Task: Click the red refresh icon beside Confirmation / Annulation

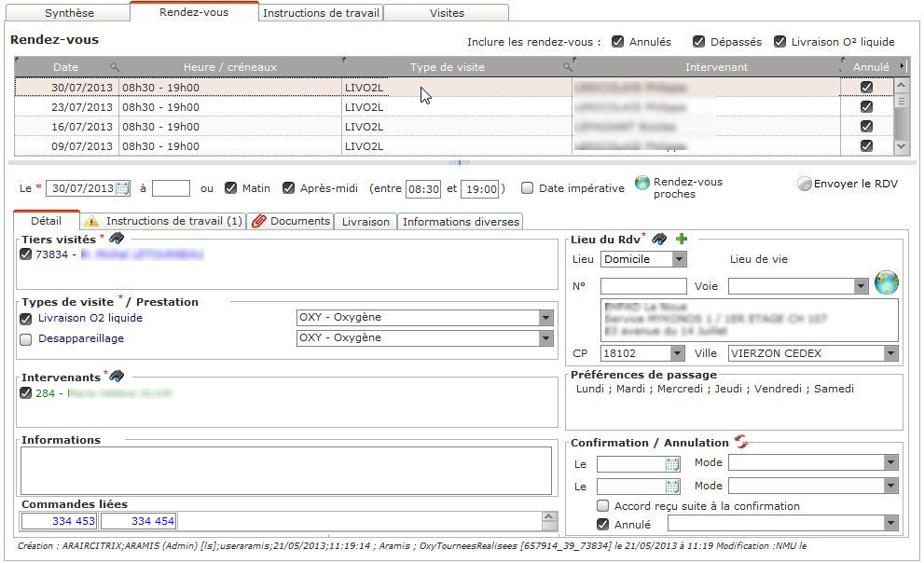Action: coord(741,441)
